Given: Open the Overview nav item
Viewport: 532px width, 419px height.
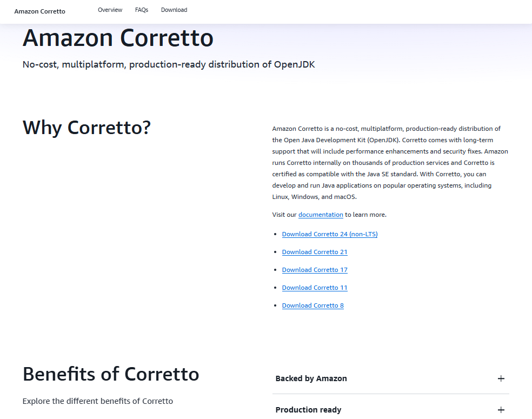Looking at the screenshot, I should [110, 10].
